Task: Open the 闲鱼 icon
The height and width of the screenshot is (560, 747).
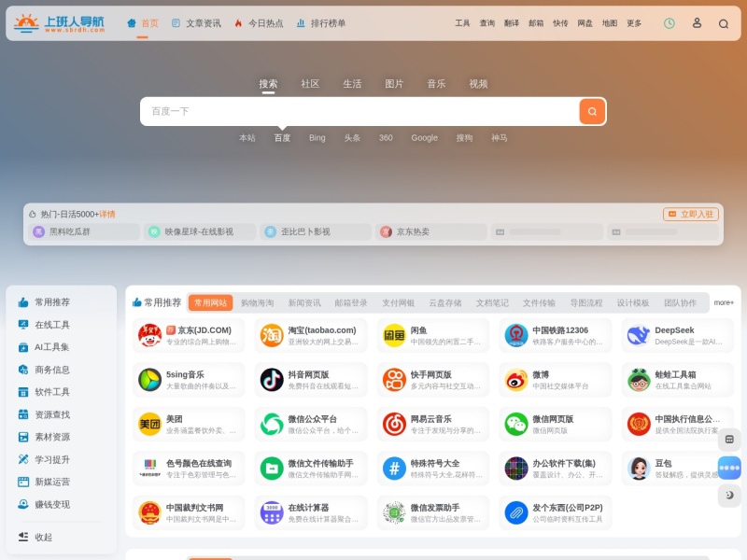Action: pos(394,335)
